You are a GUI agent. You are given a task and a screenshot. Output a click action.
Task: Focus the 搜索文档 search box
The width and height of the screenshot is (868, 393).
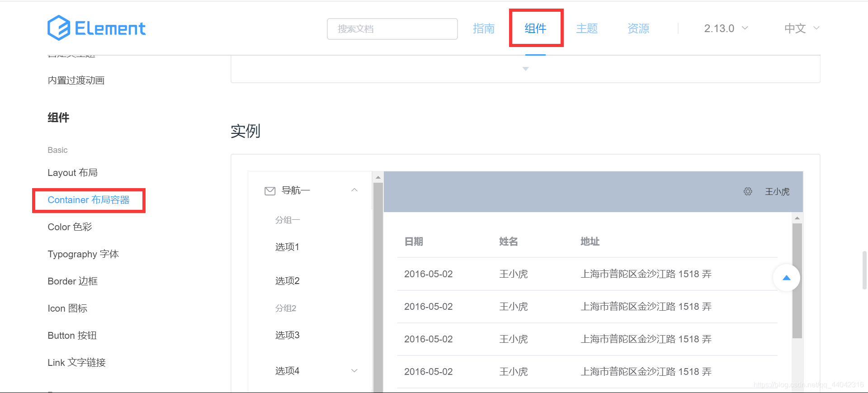coord(392,29)
